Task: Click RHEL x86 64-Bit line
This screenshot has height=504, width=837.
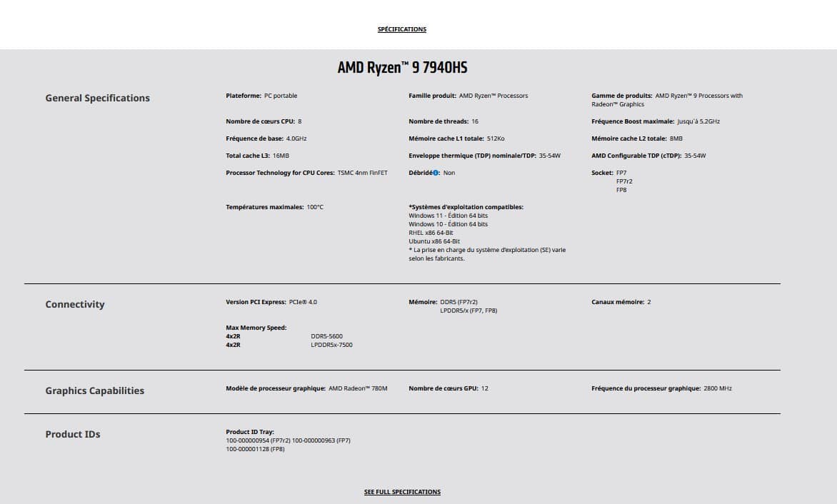Action: (x=431, y=233)
